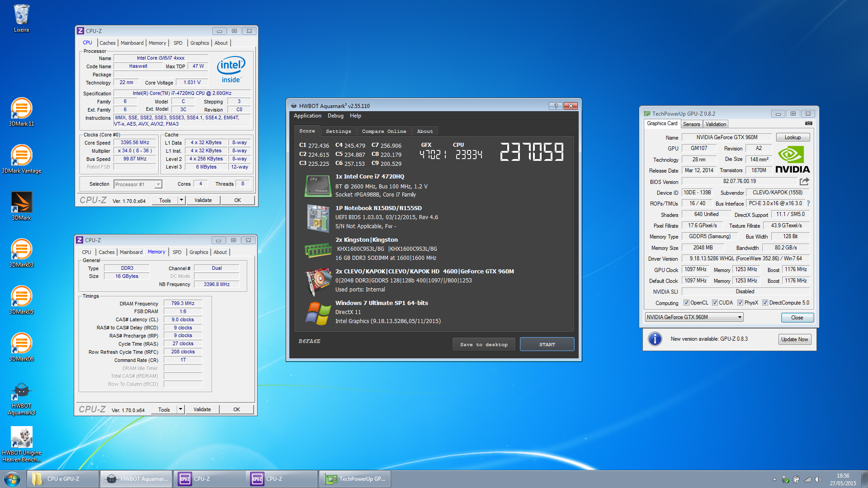Click the 237059 total score display

[x=532, y=152]
